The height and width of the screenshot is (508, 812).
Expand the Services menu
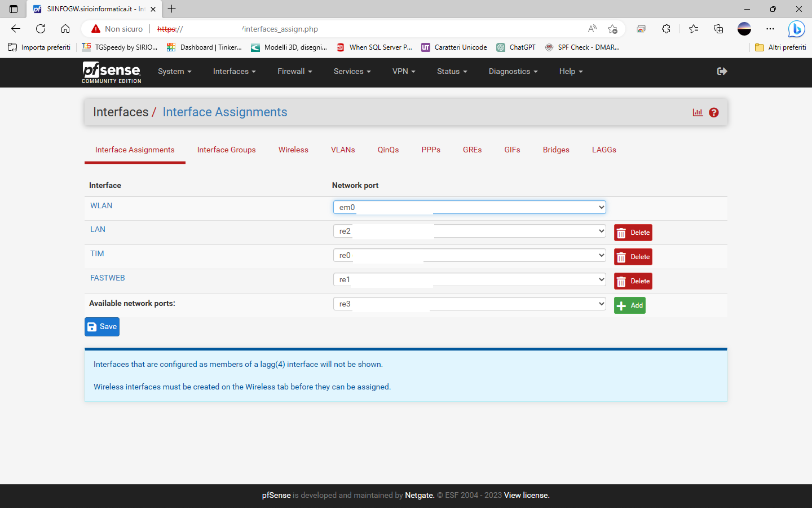(352, 72)
